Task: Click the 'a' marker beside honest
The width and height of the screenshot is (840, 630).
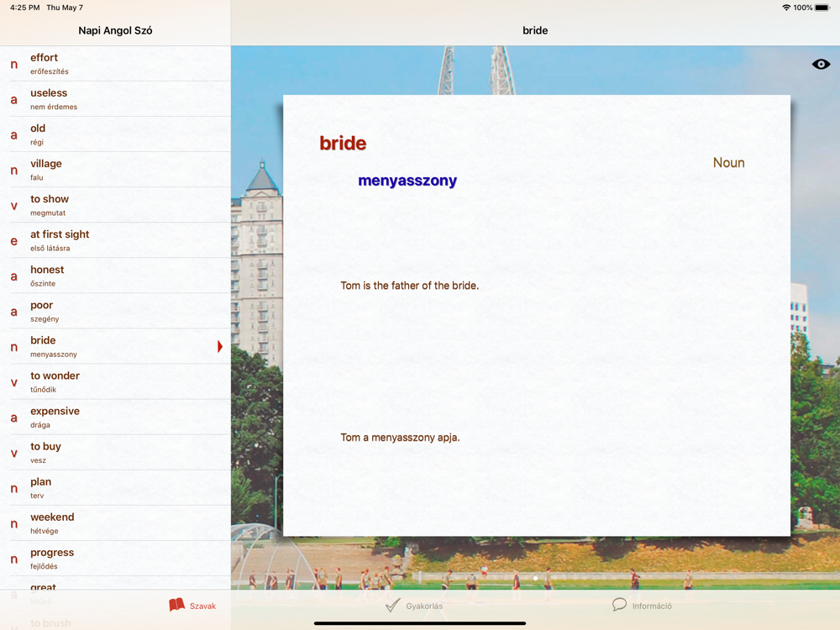Action: [x=14, y=277]
